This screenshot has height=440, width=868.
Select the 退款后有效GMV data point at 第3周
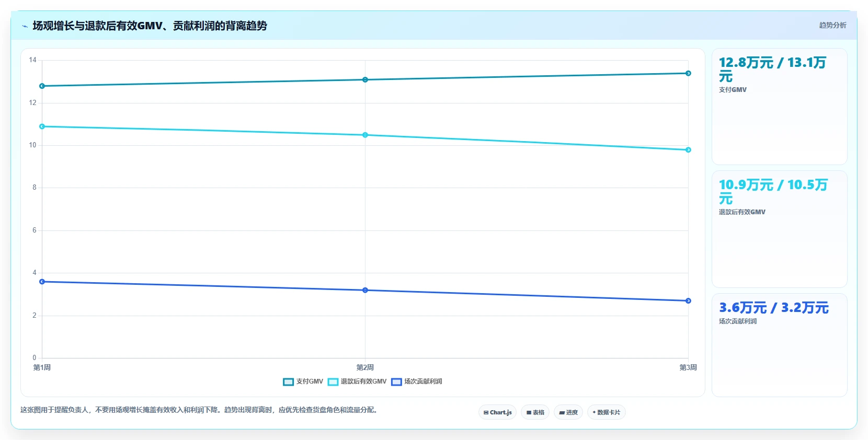pyautogui.click(x=688, y=150)
